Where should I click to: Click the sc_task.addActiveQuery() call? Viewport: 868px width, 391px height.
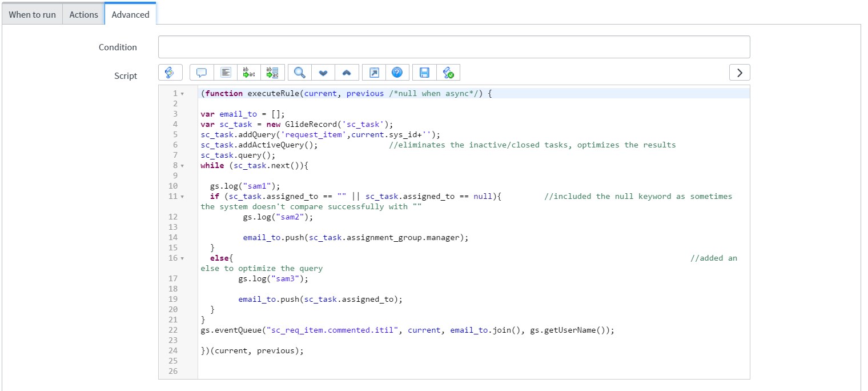pos(259,145)
